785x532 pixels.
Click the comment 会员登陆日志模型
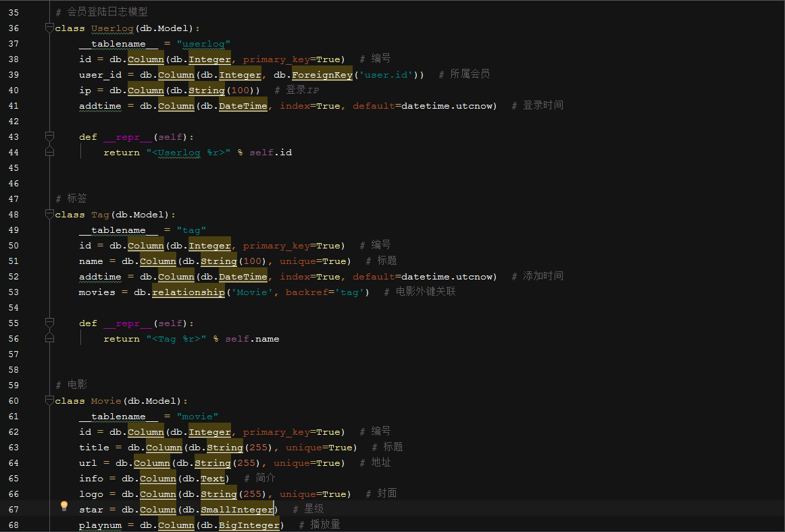click(x=107, y=11)
